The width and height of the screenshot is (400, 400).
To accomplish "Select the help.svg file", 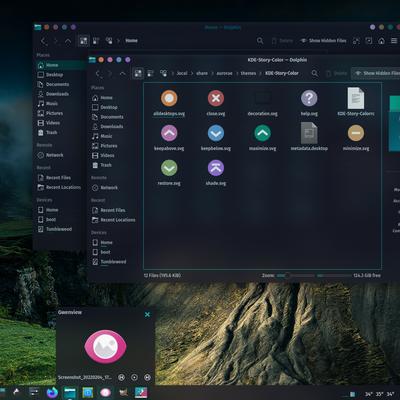I will pyautogui.click(x=309, y=103).
